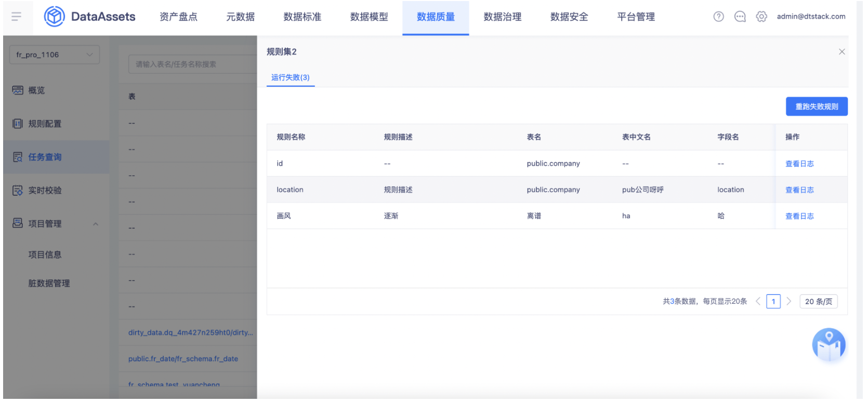Click the 逐渐 description cell
This screenshot has height=403, width=868.
point(391,216)
